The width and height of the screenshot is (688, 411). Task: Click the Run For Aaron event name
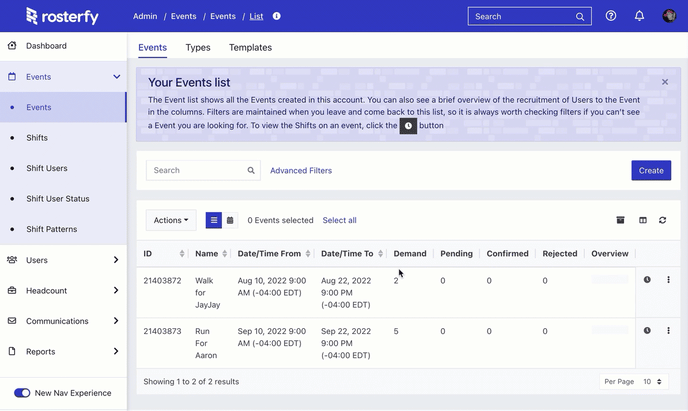coord(206,343)
